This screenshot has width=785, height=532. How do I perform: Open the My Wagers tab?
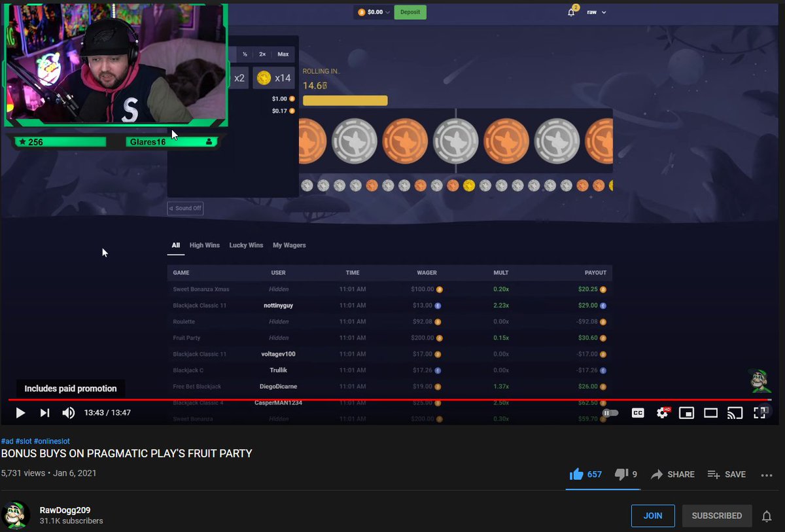pos(289,245)
